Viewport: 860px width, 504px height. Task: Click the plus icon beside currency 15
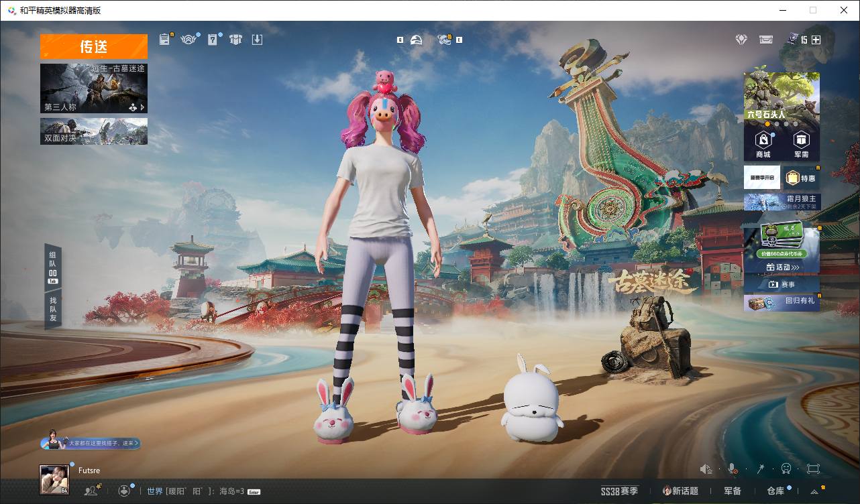point(816,40)
